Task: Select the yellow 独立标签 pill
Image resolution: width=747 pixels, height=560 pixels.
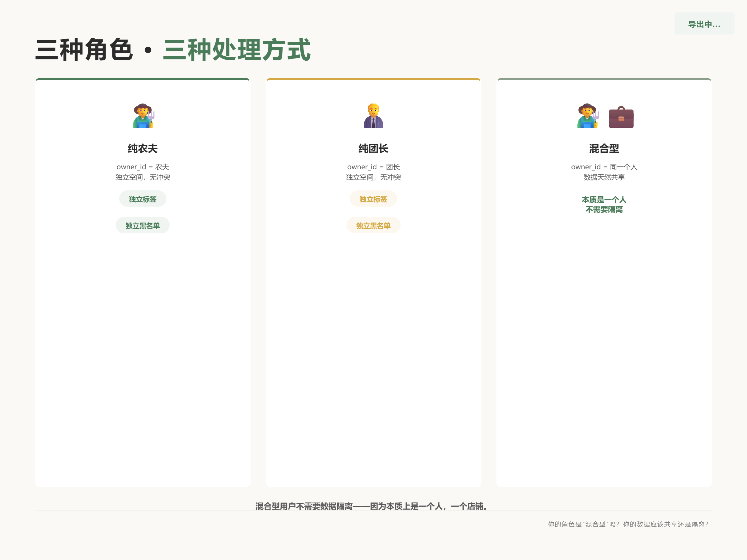Action: point(373,199)
